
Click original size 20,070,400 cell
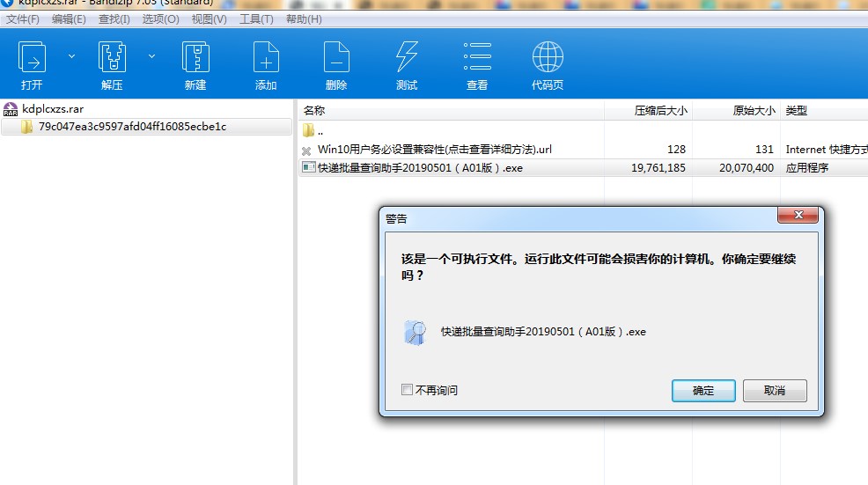point(747,168)
